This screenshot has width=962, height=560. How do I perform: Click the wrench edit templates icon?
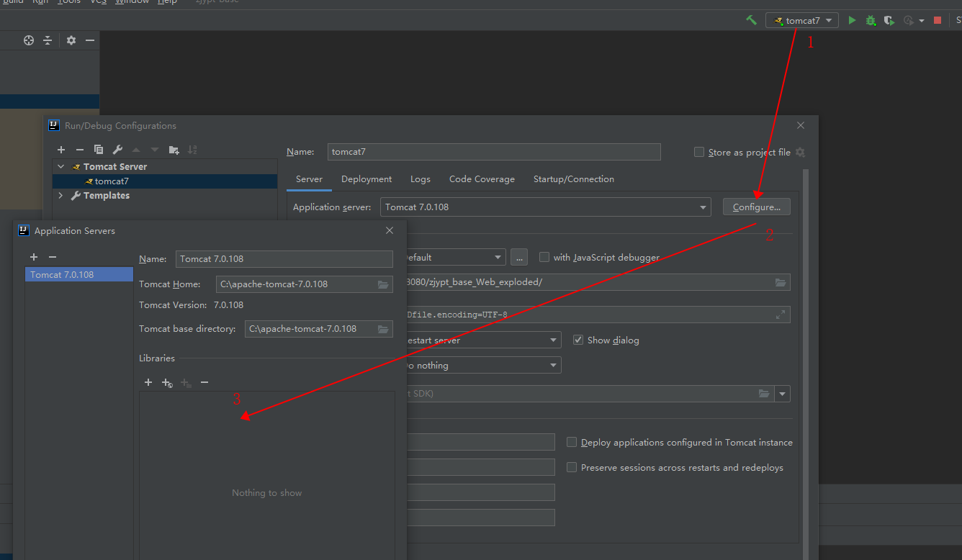click(117, 150)
